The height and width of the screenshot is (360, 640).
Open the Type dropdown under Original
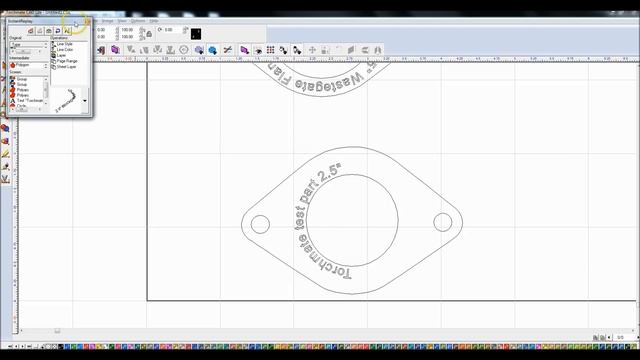coord(29,44)
